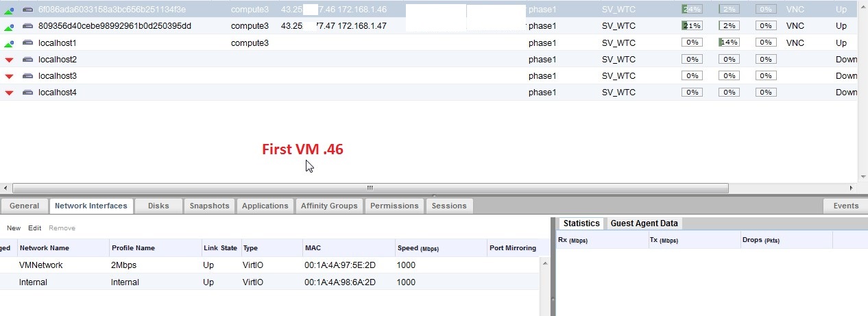Select the Affinity Groups tab
The image size is (868, 316).
[x=329, y=206]
